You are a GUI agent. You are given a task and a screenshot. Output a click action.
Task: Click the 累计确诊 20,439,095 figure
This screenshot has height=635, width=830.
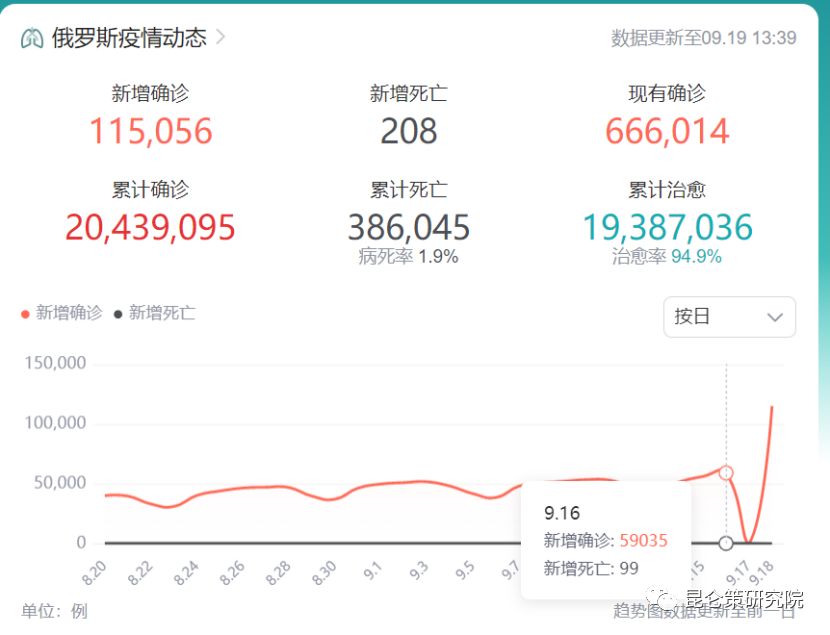151,227
